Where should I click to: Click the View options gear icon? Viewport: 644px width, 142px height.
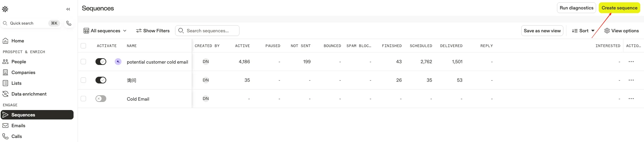coord(607,31)
